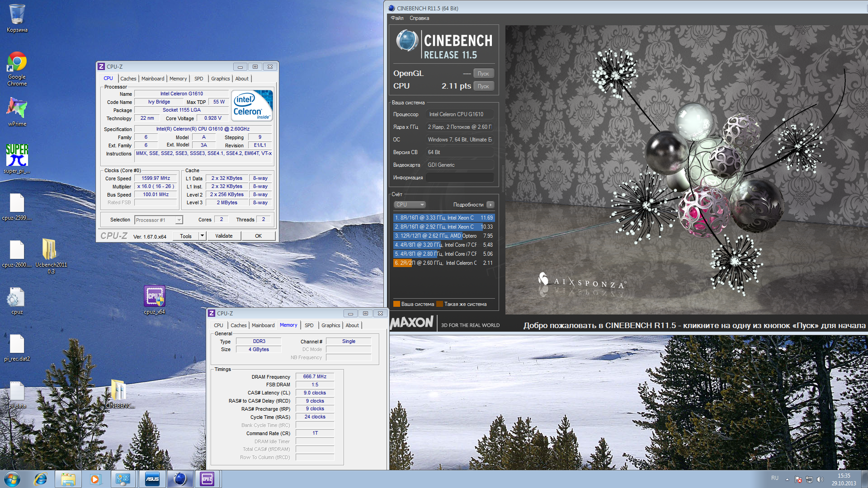Select ranking row 1 Intel Xeon 11.69
Screen dimensions: 868x488
443,218
